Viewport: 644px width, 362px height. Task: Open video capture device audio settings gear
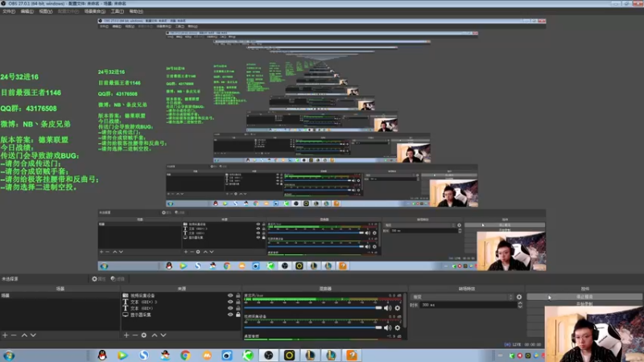[x=397, y=327]
